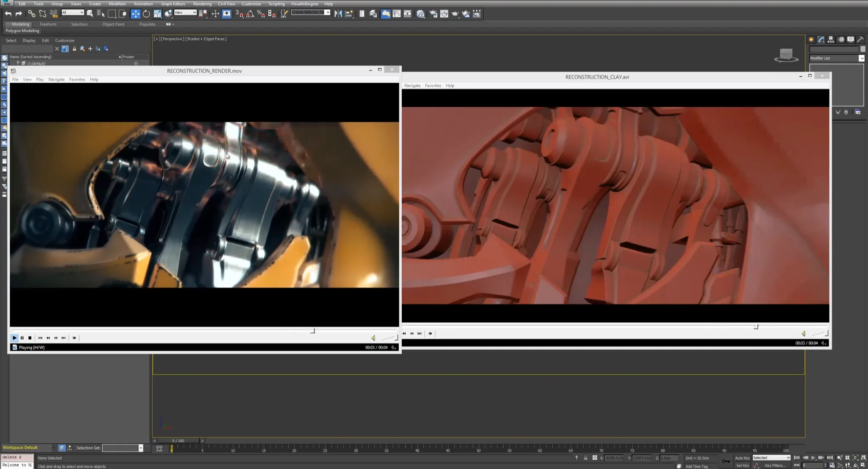Click Play in RECONSTRUCTION_RENDER.mov player
The height and width of the screenshot is (469, 868).
pos(14,338)
